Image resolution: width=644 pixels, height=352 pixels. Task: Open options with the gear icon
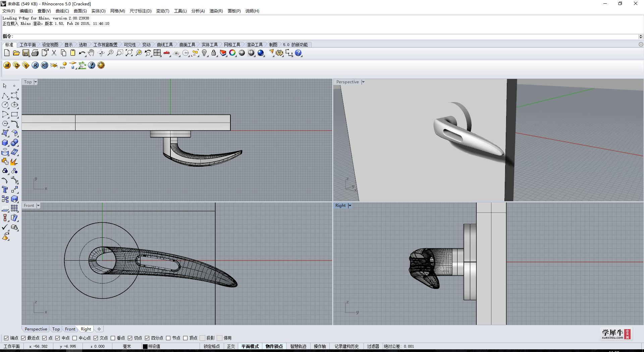(279, 53)
